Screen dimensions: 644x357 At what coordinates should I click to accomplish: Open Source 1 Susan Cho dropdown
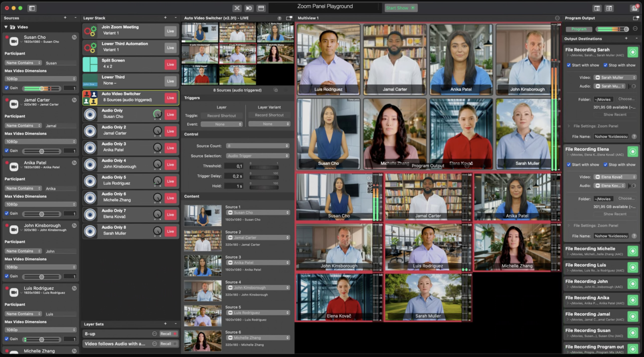coord(258,213)
